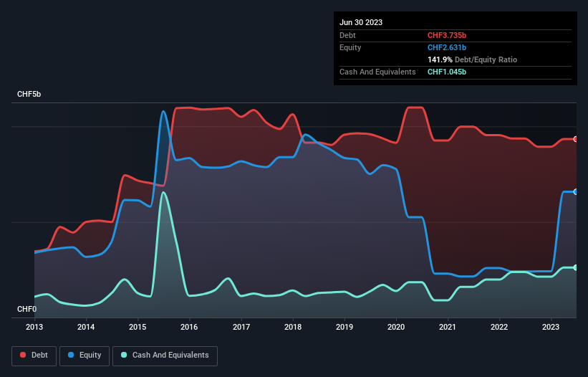588x377 pixels.
Task: Click the CHF0 y-axis label
Action: pos(26,309)
